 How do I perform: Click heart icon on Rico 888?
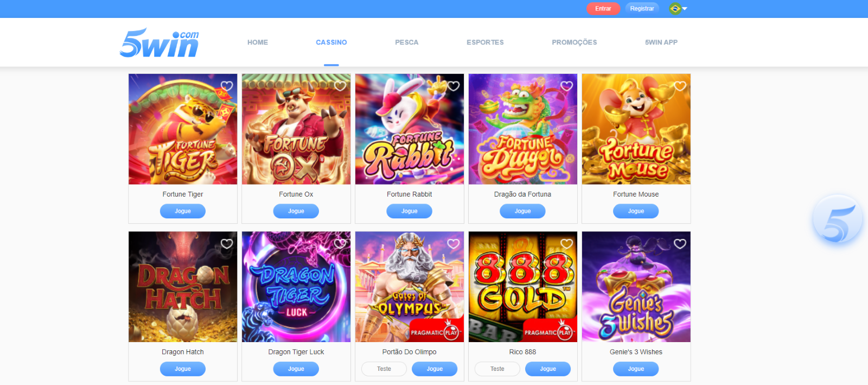pyautogui.click(x=567, y=244)
